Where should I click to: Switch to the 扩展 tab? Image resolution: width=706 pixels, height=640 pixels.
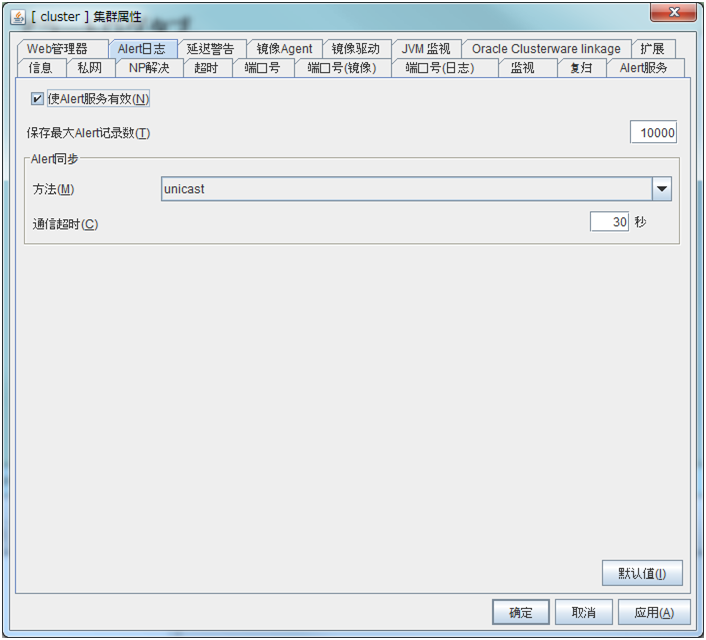tap(653, 49)
